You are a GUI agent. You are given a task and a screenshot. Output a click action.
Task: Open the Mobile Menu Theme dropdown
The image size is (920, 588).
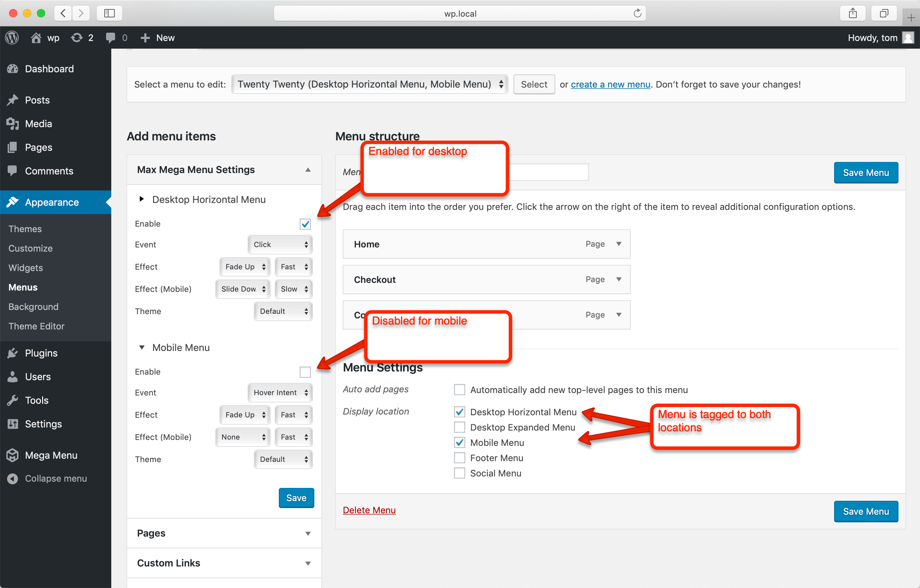[x=283, y=459]
